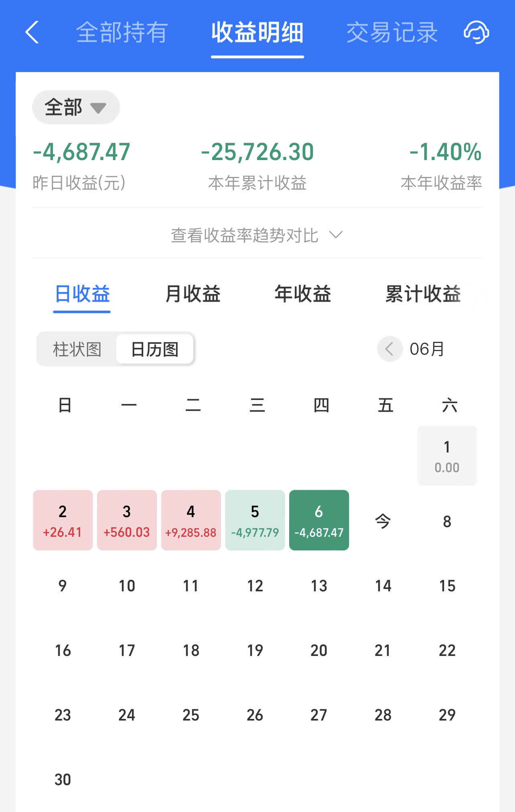Select calendar day 18

click(191, 650)
